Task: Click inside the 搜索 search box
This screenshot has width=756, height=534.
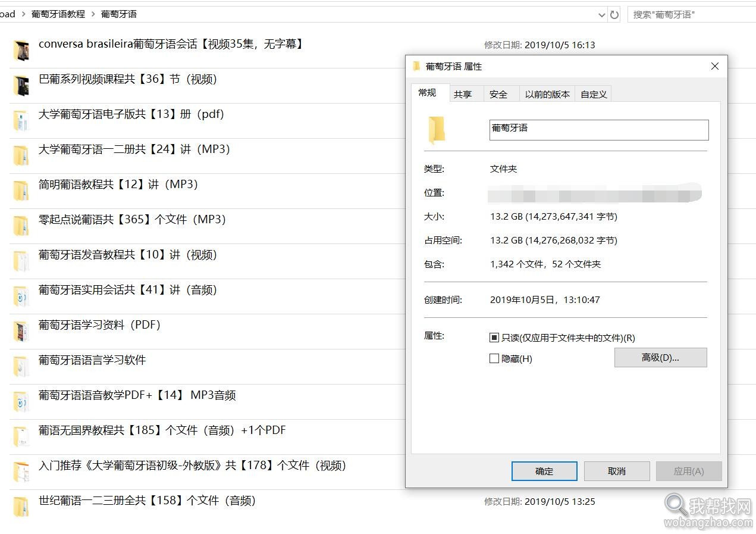Action: [x=684, y=14]
